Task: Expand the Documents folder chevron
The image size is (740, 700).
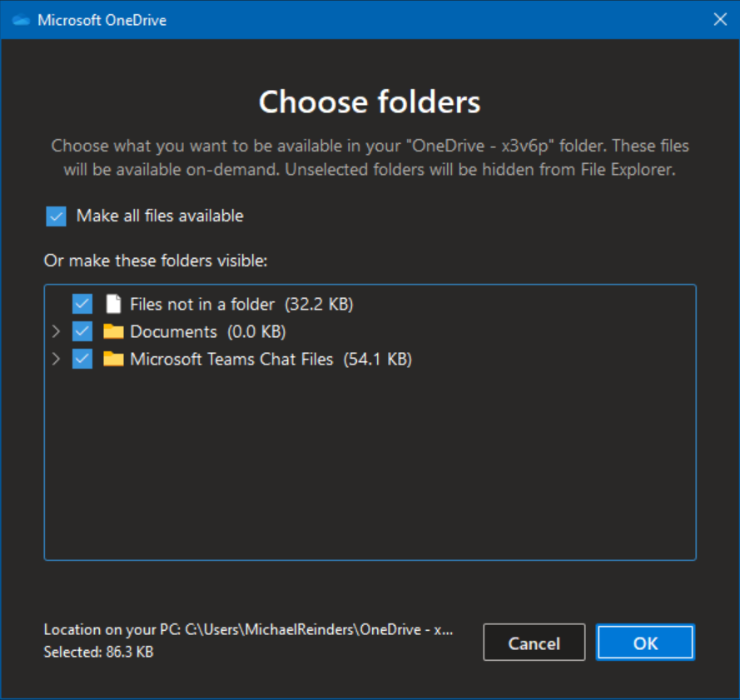Action: [x=56, y=331]
